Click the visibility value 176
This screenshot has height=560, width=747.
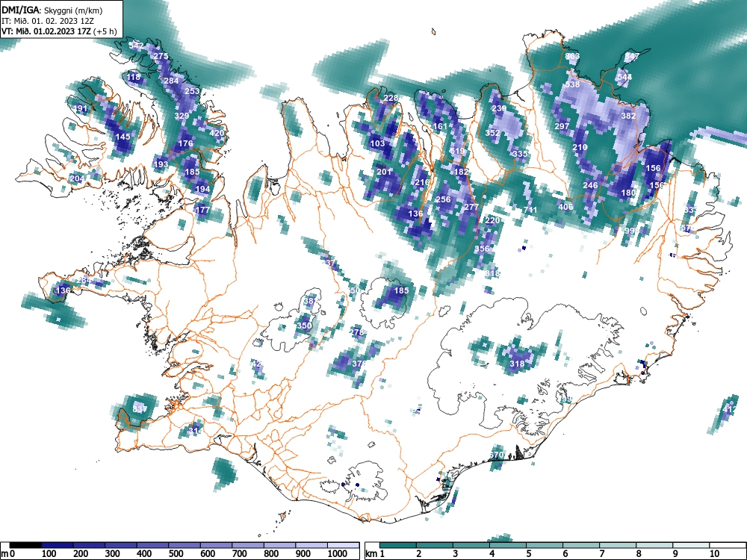[185, 143]
